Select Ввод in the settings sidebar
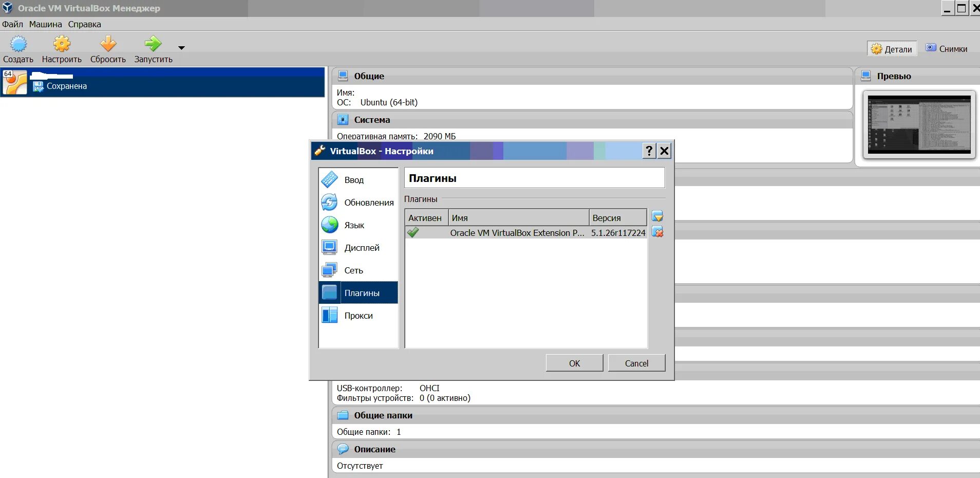The width and height of the screenshot is (980, 478). point(359,180)
